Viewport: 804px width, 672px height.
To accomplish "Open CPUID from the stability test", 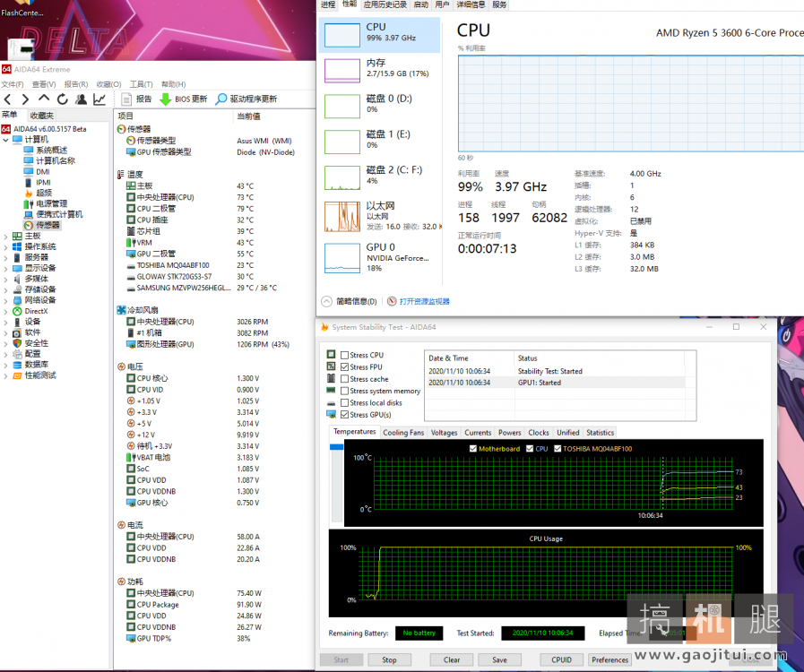I will pyautogui.click(x=561, y=659).
